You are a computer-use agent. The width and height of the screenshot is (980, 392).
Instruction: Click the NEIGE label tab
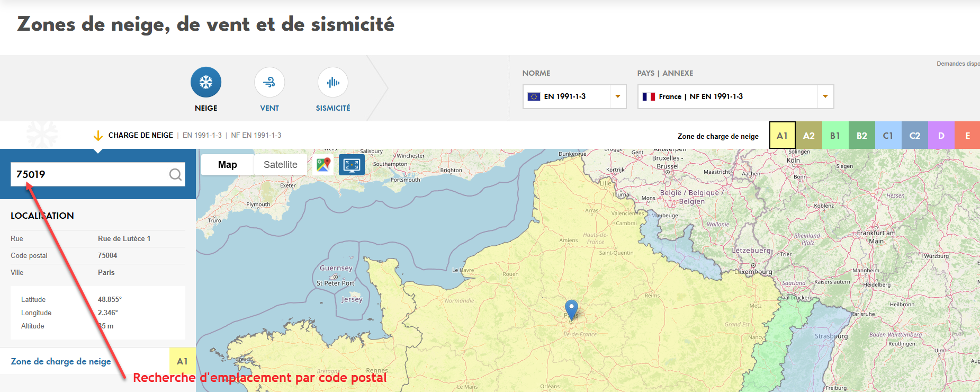pos(206,108)
